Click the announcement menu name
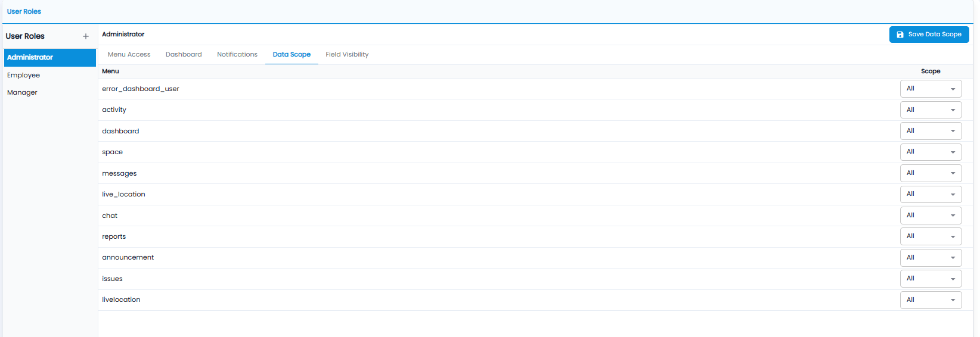Screen dimensions: 980x337 [128, 257]
